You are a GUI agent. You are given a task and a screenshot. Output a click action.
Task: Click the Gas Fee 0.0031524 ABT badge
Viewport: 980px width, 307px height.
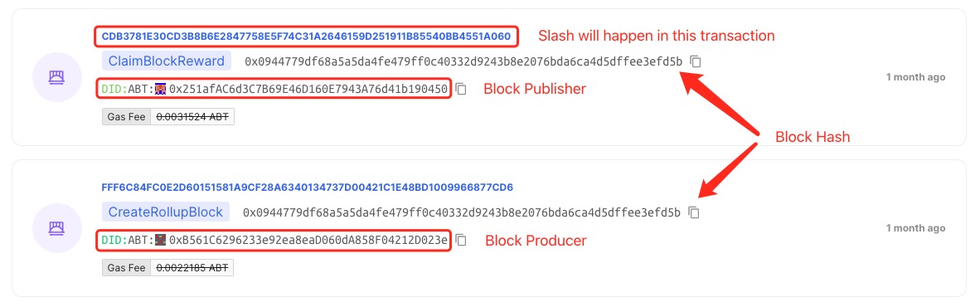168,117
